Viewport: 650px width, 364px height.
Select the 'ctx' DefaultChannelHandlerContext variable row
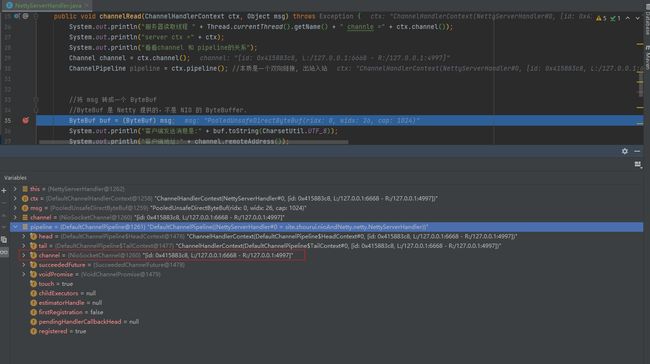[327, 199]
